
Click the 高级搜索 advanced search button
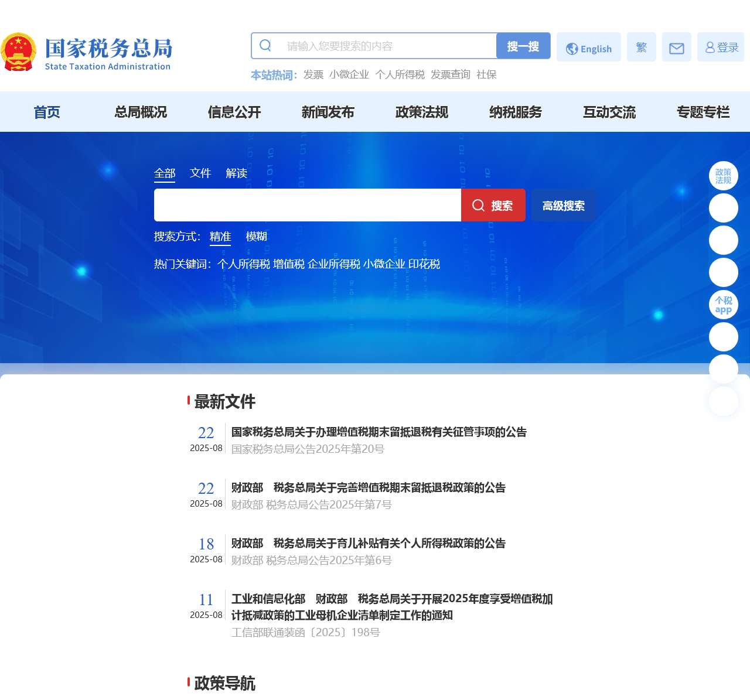tap(563, 206)
